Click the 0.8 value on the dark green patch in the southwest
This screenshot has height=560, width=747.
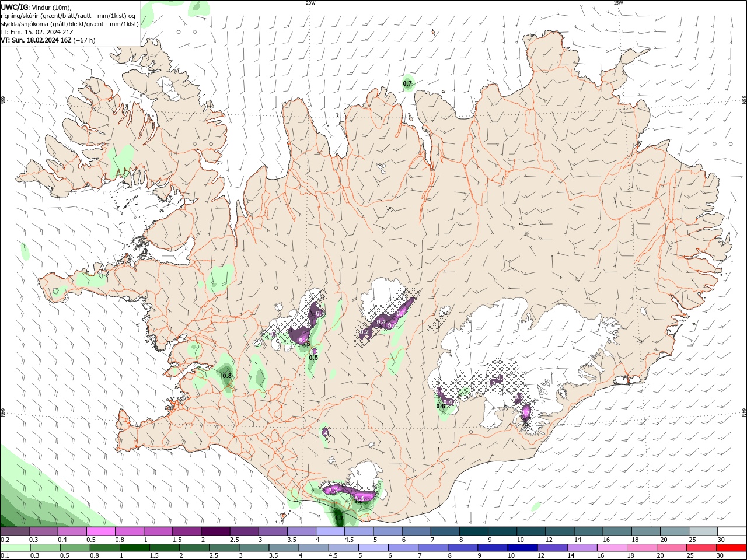pyautogui.click(x=228, y=376)
